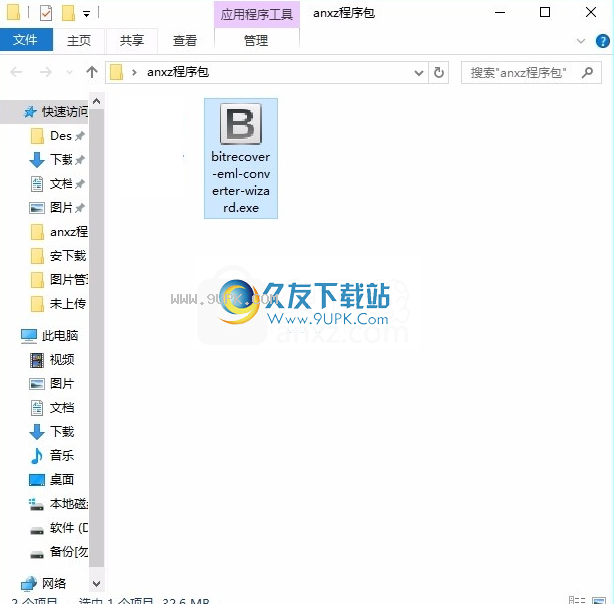
Task: Select the bitrecover-eml-converter-wizard.exe file icon
Action: pos(240,124)
